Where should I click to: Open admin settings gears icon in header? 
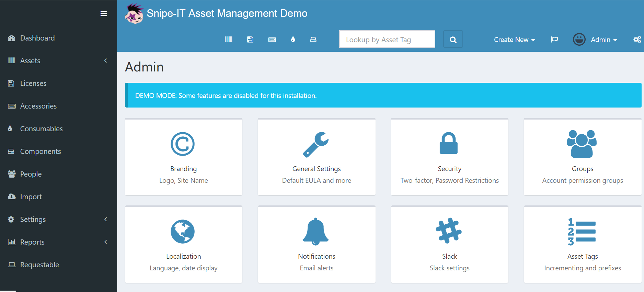click(637, 40)
